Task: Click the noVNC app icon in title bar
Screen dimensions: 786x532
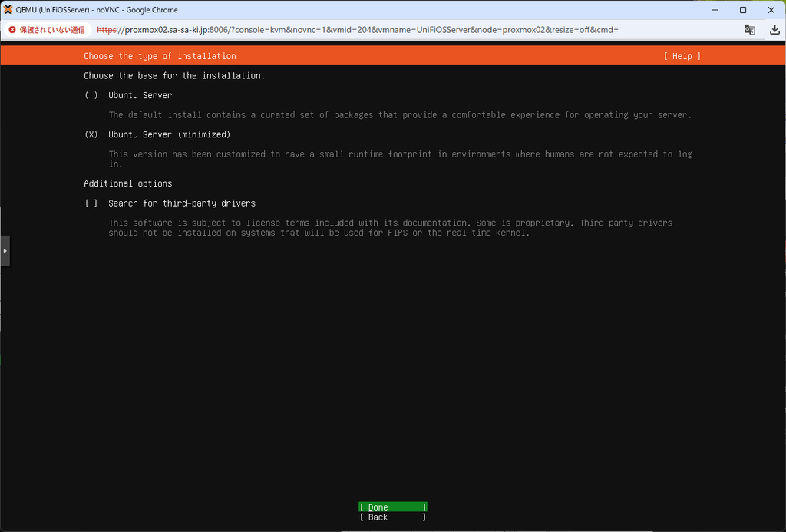Action: (x=8, y=9)
